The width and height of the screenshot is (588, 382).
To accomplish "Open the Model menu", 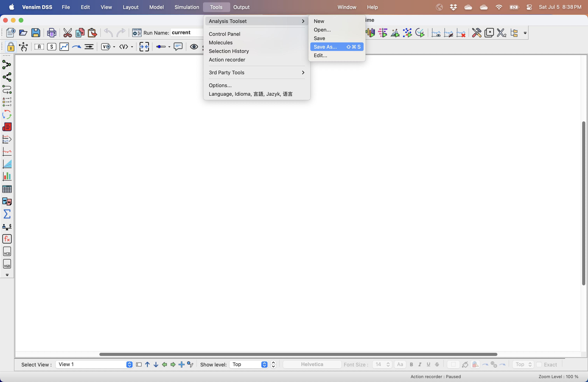I will (x=156, y=7).
